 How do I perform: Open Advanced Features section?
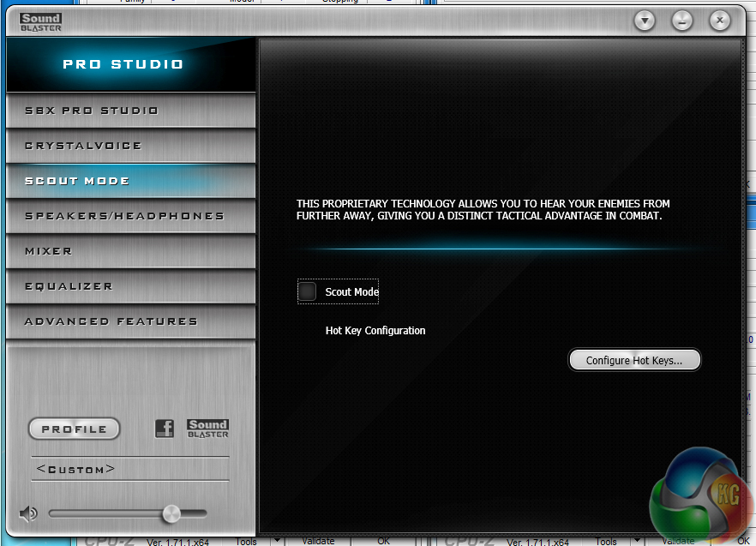(130, 321)
